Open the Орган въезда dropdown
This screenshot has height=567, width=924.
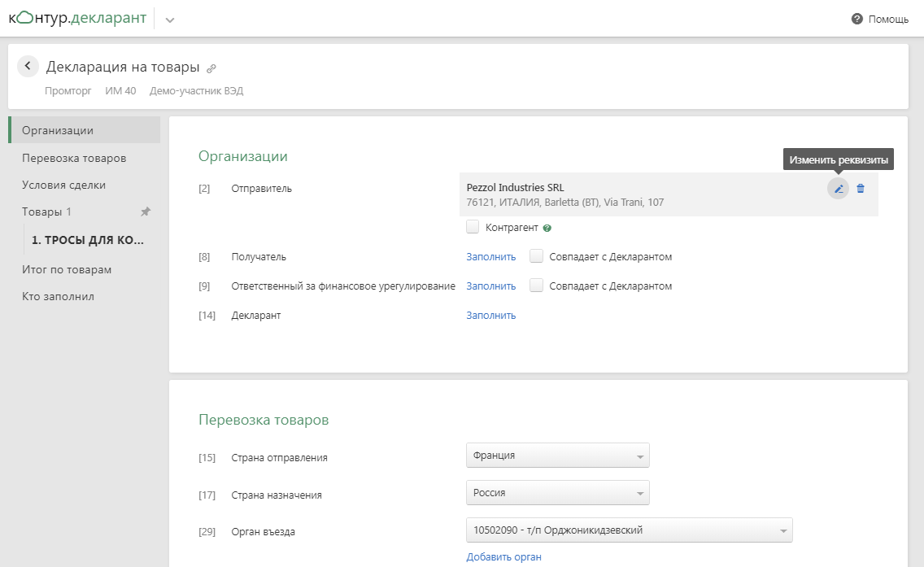pyautogui.click(x=630, y=530)
